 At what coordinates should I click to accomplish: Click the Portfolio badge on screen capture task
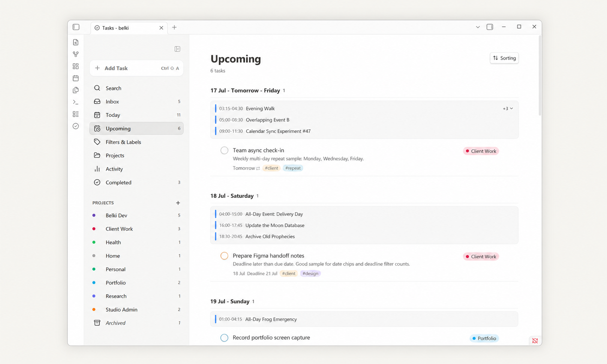(484, 339)
